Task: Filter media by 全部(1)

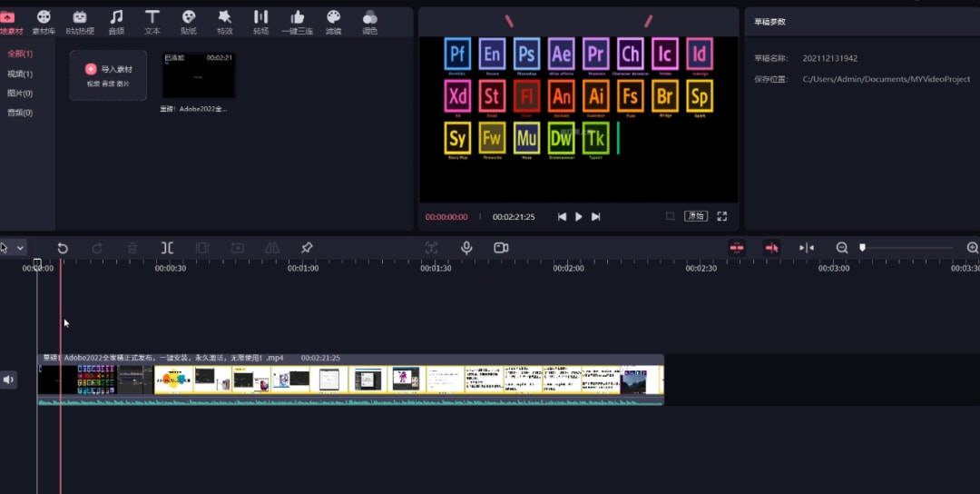Action: point(20,54)
